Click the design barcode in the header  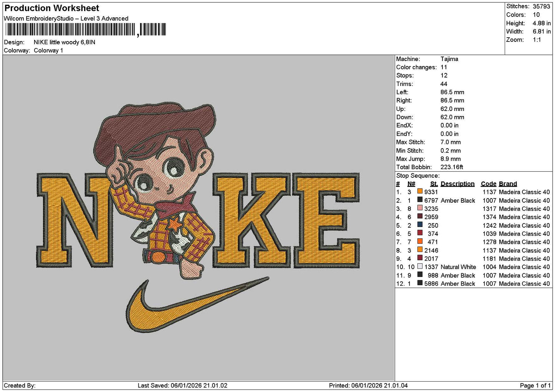tap(85, 30)
